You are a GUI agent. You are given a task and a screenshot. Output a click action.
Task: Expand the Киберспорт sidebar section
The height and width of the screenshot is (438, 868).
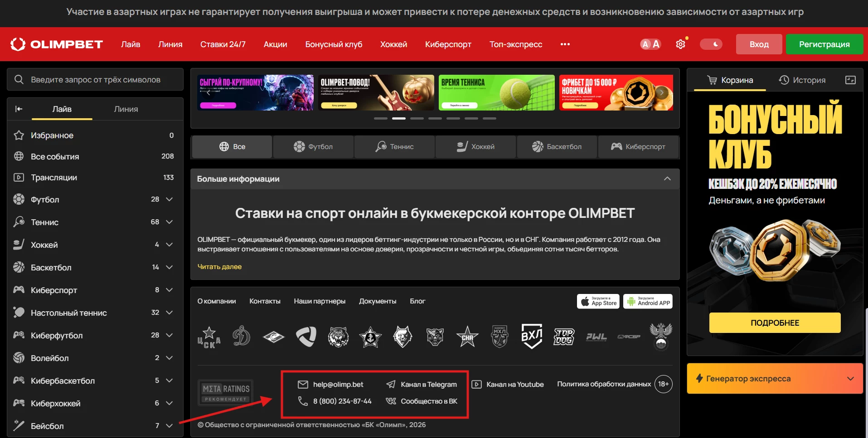tap(170, 290)
